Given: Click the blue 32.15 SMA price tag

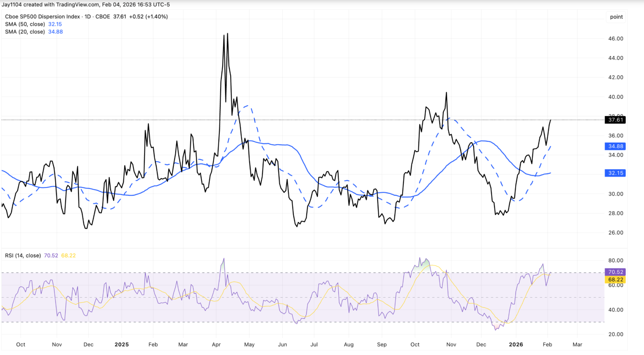Looking at the screenshot, I should click(x=615, y=173).
